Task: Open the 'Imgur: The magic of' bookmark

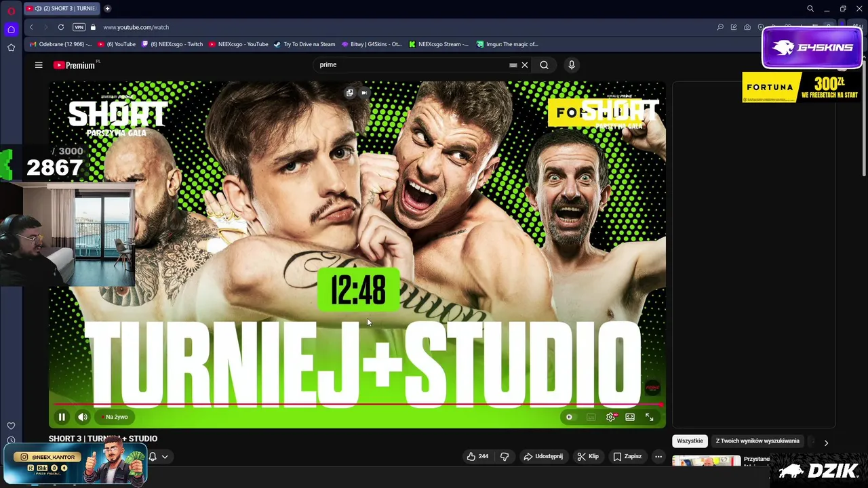Action: point(507,44)
